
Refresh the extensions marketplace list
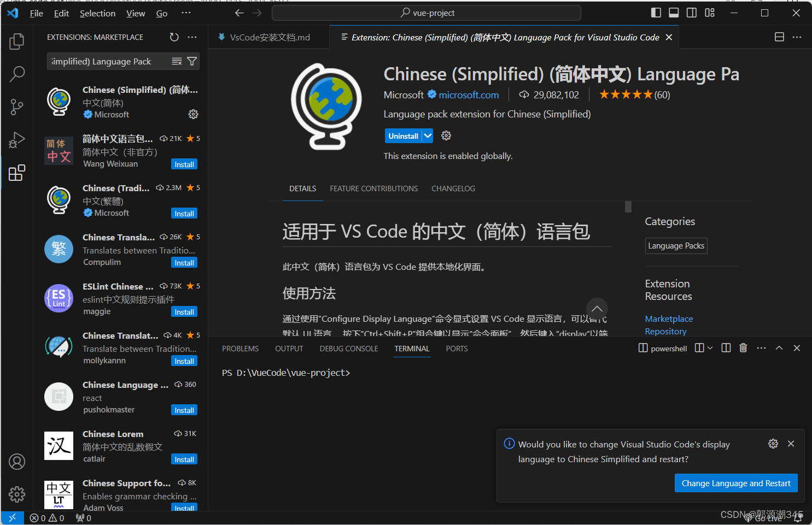tap(174, 37)
